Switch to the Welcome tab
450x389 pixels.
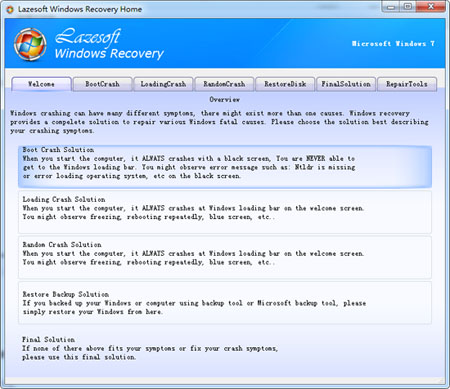41,84
